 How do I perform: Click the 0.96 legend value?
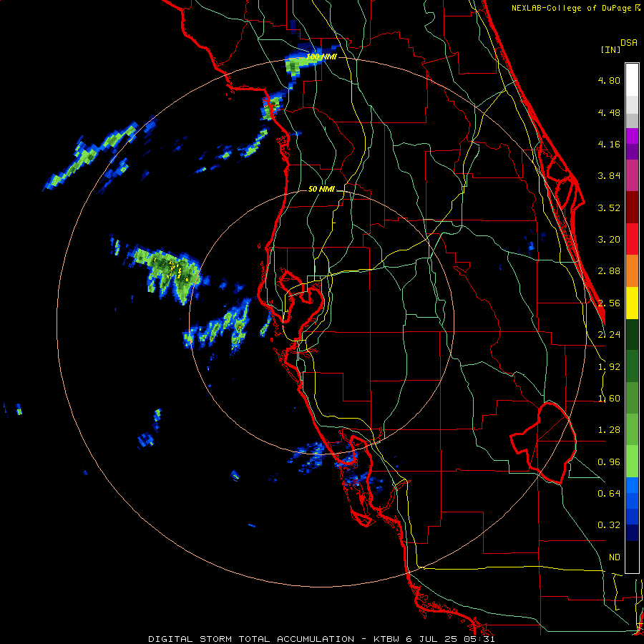coord(609,462)
